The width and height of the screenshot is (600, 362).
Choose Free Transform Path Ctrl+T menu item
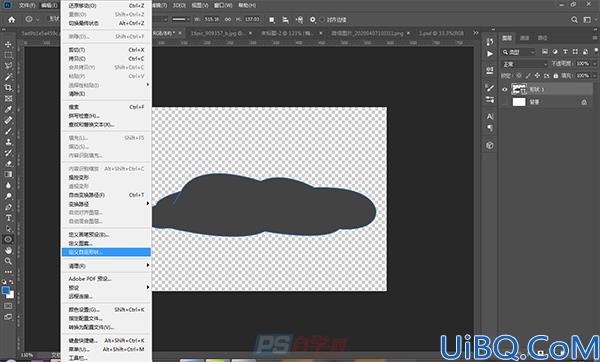pyautogui.click(x=106, y=195)
